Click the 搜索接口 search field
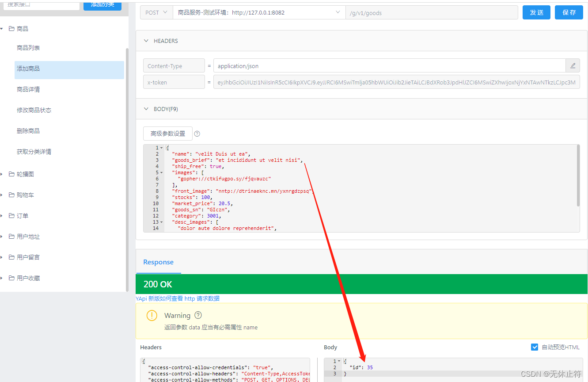Viewport: 588px width, 382px height. pyautogui.click(x=41, y=4)
